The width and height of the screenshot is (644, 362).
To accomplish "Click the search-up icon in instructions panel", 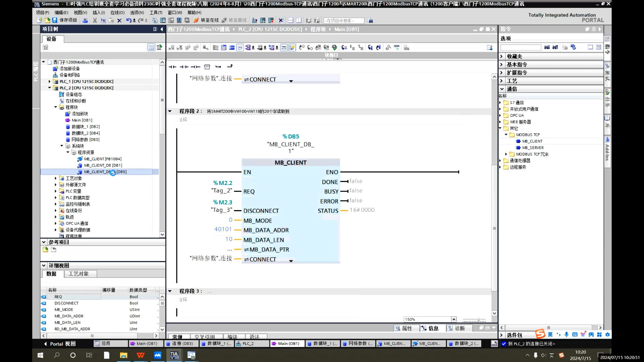I will [555, 47].
